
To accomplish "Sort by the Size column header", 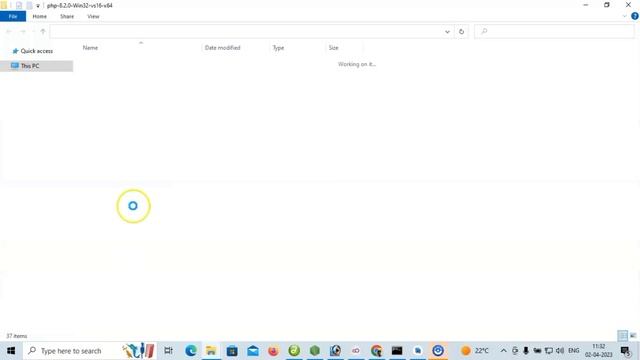I will click(x=333, y=48).
